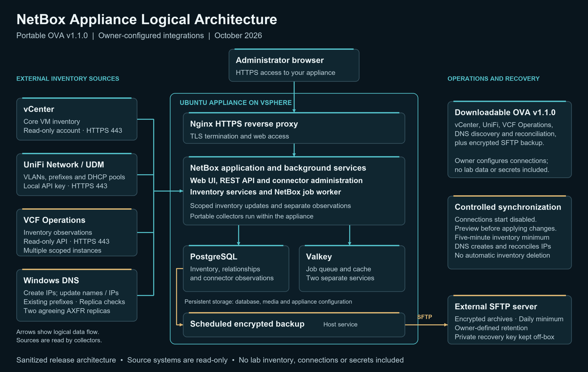The image size is (588, 372).
Task: Click the 'Host service' label
Action: (340, 324)
